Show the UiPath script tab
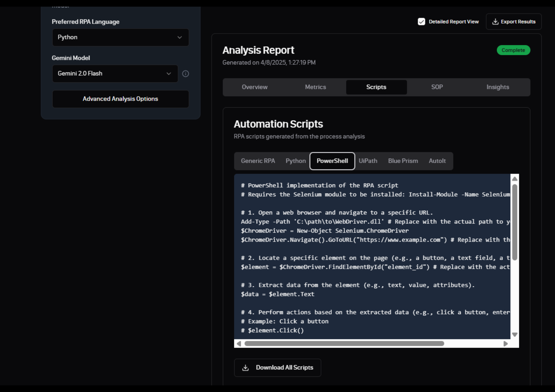 368,161
